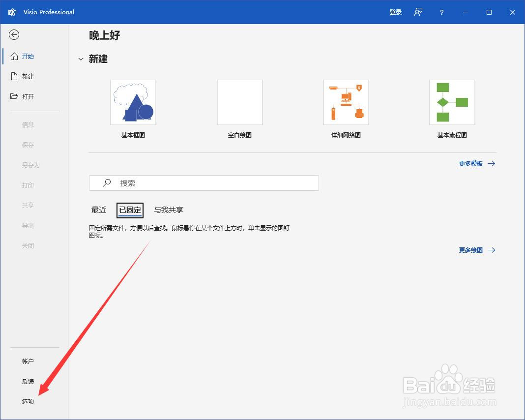The height and width of the screenshot is (420, 525).
Task: Click the blank page icon beside 新建
Action: tap(14, 76)
